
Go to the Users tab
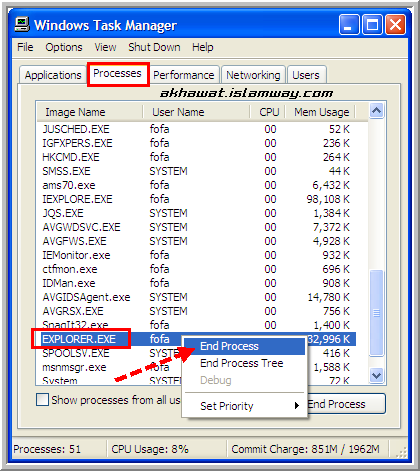click(306, 75)
